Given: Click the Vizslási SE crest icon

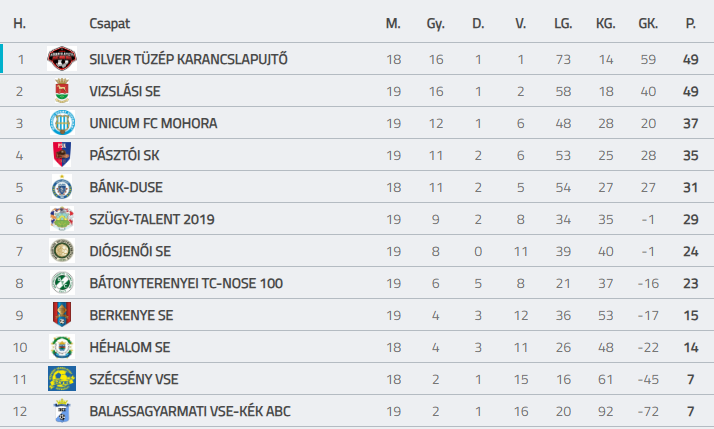Looking at the screenshot, I should (x=62, y=91).
